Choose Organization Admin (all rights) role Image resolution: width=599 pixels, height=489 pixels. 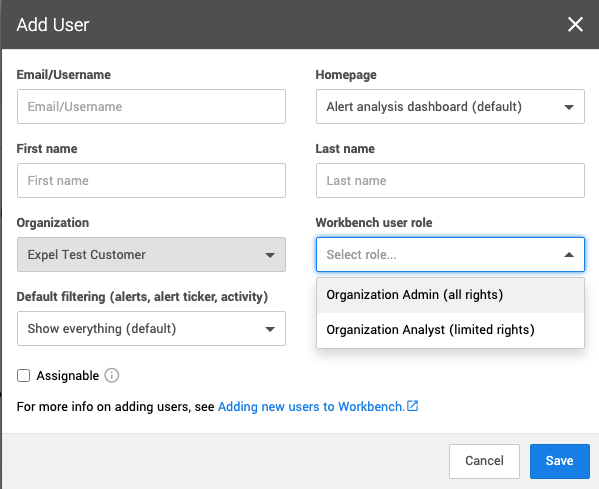450,295
